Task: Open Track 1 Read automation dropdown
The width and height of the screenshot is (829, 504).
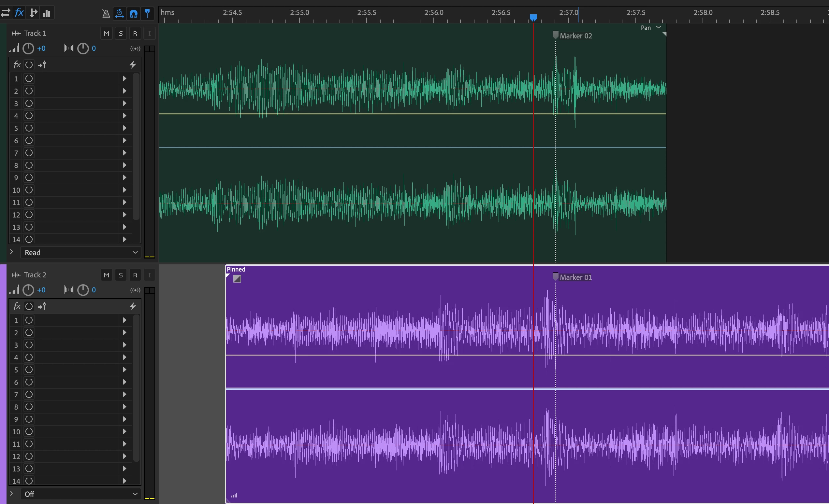Action: [81, 253]
